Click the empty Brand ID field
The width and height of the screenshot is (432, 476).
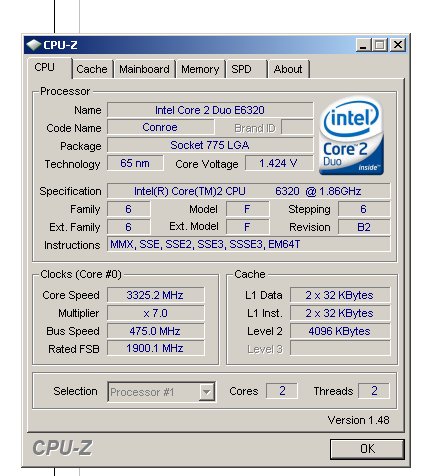coord(297,127)
